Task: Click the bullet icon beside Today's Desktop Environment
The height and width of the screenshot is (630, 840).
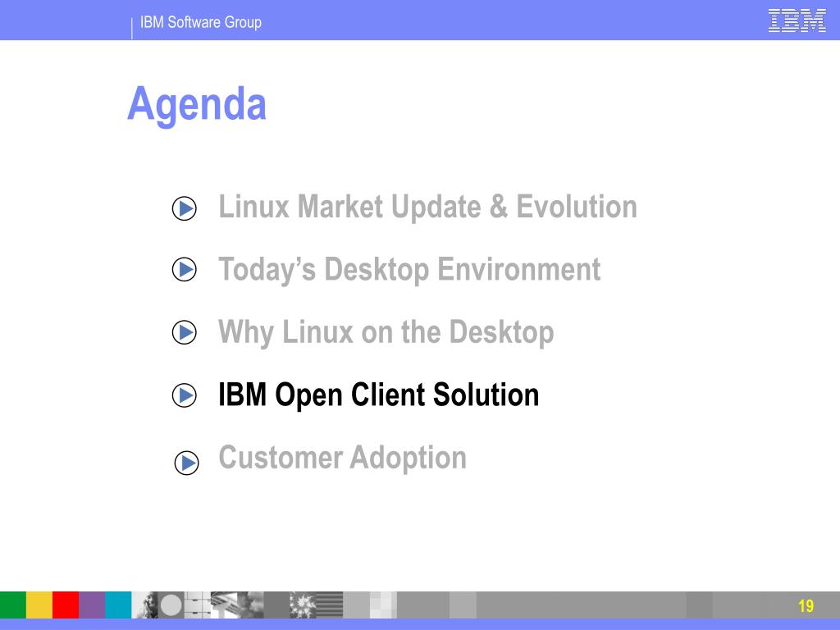Action: pos(185,269)
